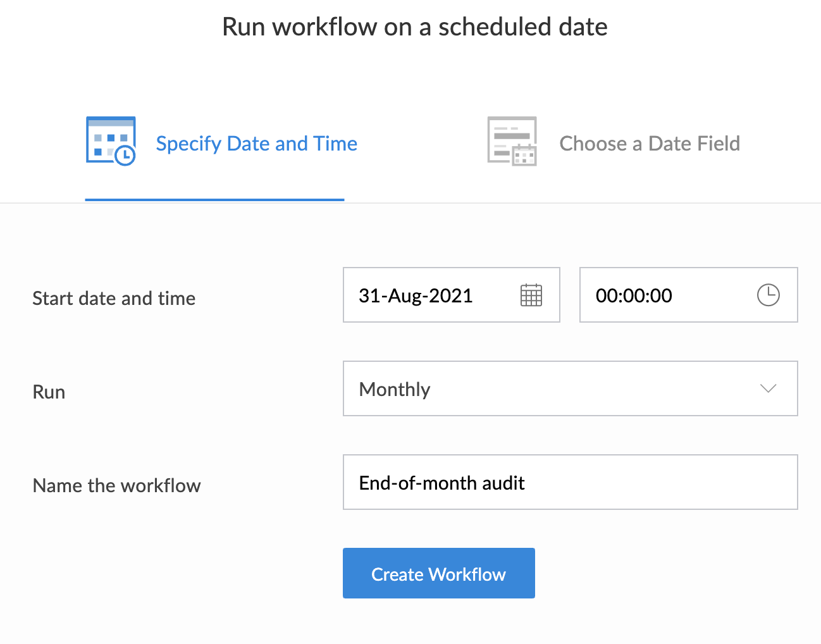Click the 31-Aug-2021 start date value

pyautogui.click(x=416, y=295)
